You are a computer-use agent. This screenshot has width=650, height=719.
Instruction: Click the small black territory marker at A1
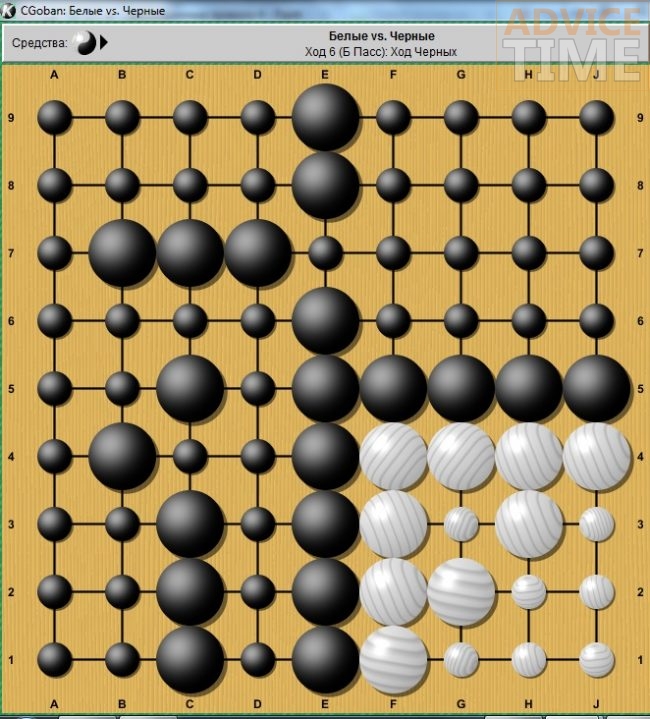click(55, 660)
